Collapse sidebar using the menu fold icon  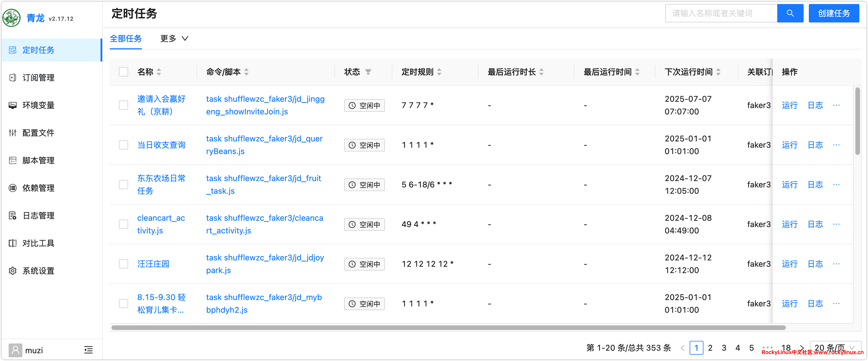88,350
